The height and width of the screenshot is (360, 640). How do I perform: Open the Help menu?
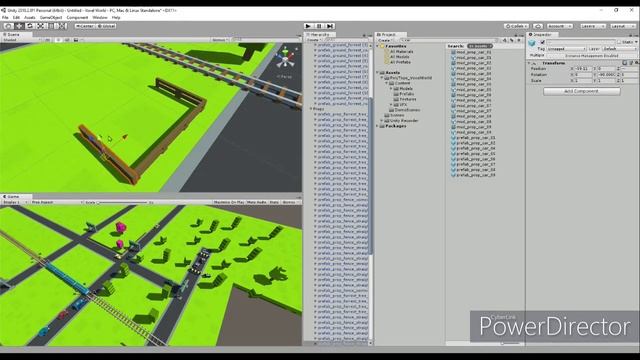point(116,18)
